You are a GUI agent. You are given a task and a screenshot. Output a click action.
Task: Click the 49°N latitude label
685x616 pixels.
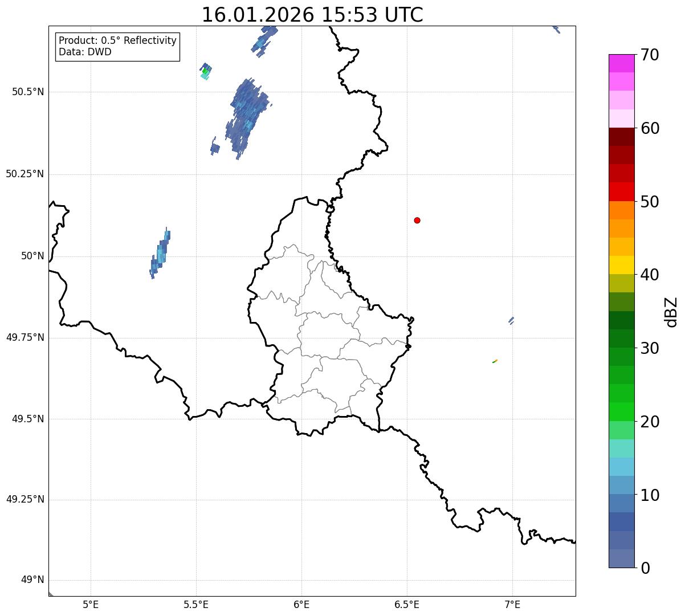pyautogui.click(x=32, y=580)
